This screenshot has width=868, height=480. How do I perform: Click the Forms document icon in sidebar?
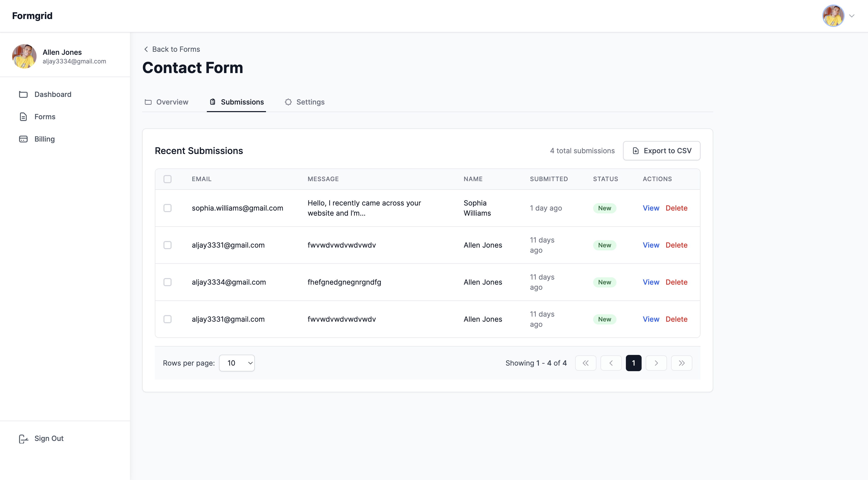[x=23, y=116]
